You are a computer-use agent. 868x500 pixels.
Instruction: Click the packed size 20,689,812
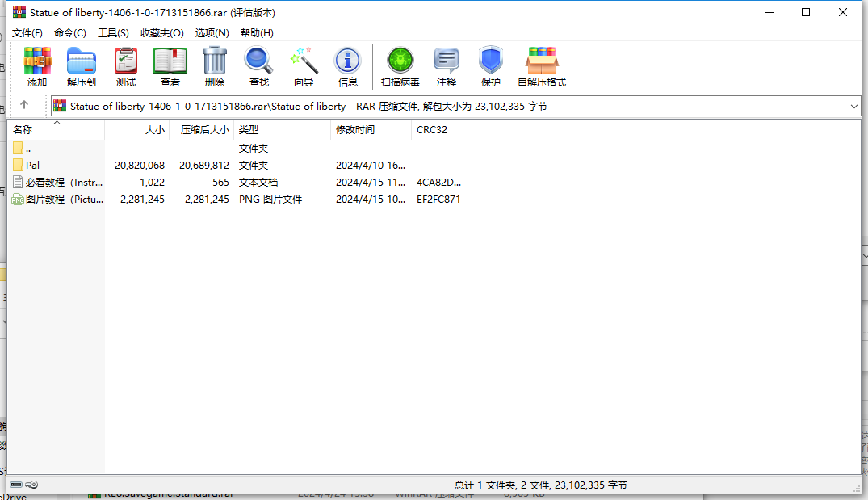[x=203, y=165]
